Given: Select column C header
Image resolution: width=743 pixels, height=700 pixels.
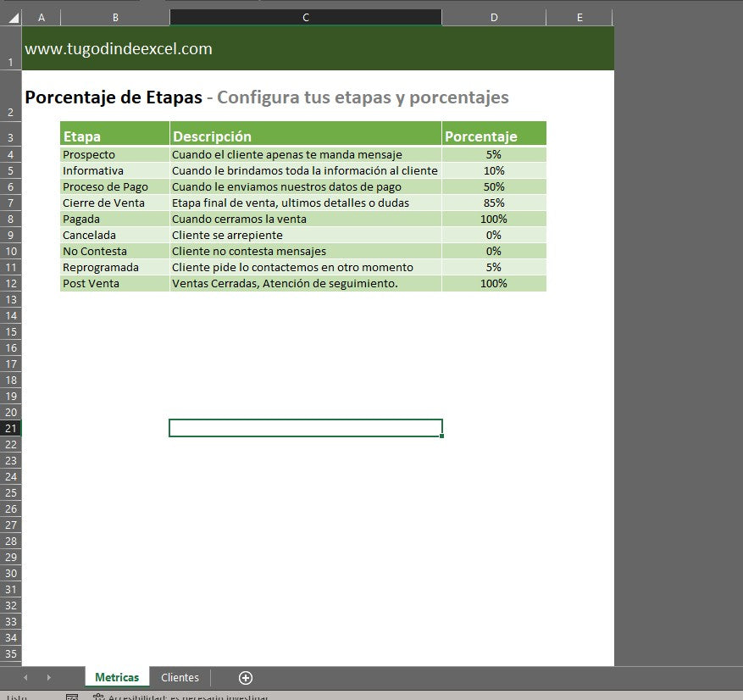Looking at the screenshot, I should (306, 18).
